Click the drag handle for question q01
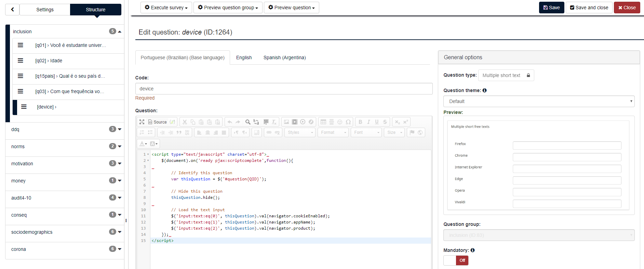Image resolution: width=644 pixels, height=269 pixels. coord(21,45)
